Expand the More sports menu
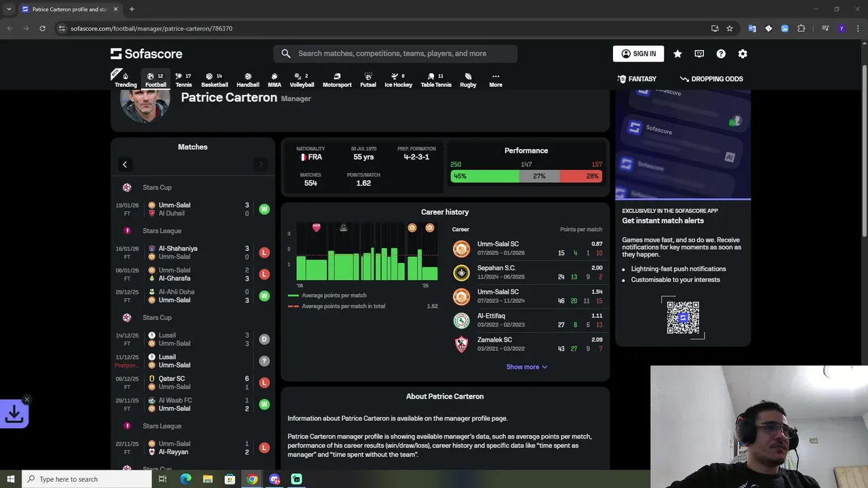868x488 pixels. pos(496,79)
